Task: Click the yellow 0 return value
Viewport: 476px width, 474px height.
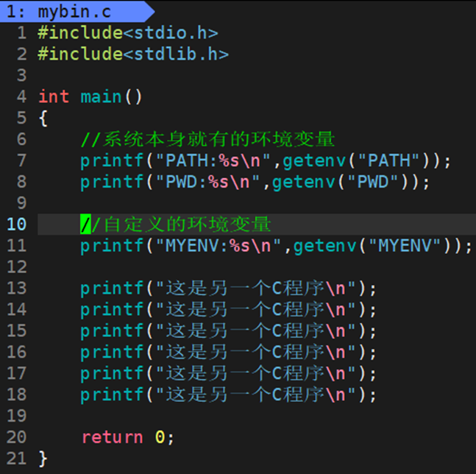Action: point(160,437)
